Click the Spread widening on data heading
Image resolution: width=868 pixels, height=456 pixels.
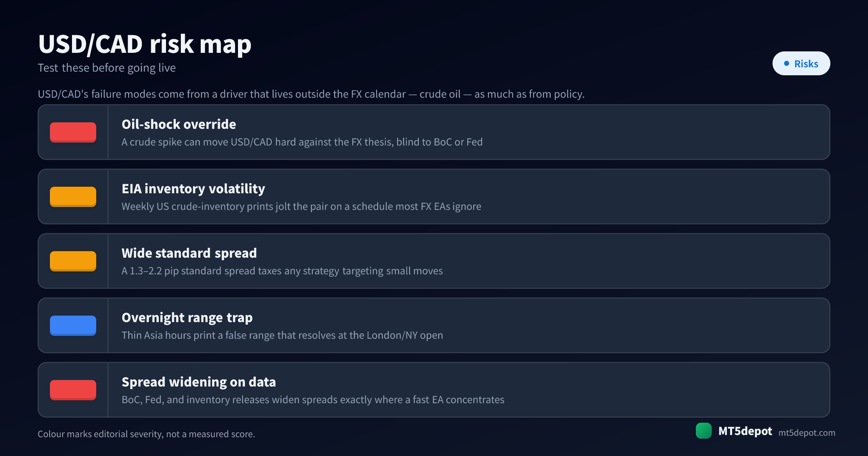pyautogui.click(x=199, y=382)
